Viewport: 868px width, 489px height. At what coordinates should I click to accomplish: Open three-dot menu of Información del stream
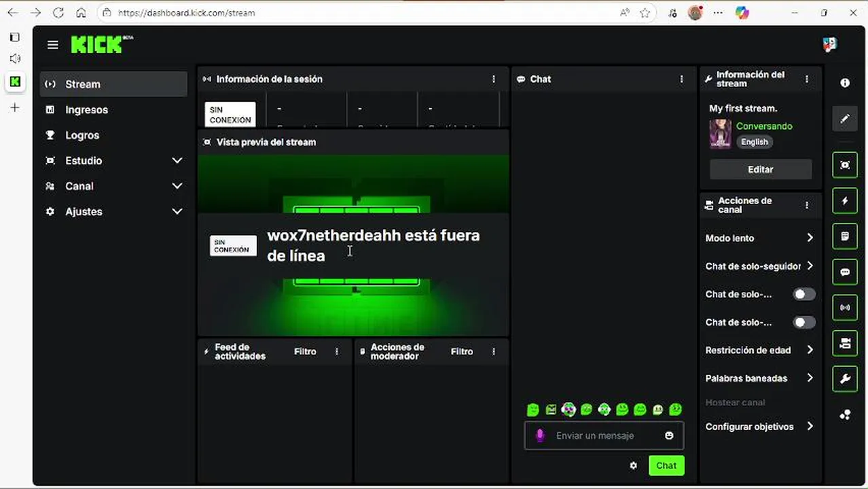807,79
